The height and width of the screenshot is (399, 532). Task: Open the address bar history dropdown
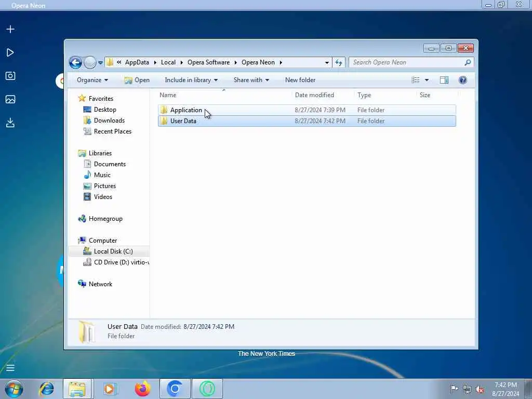327,62
